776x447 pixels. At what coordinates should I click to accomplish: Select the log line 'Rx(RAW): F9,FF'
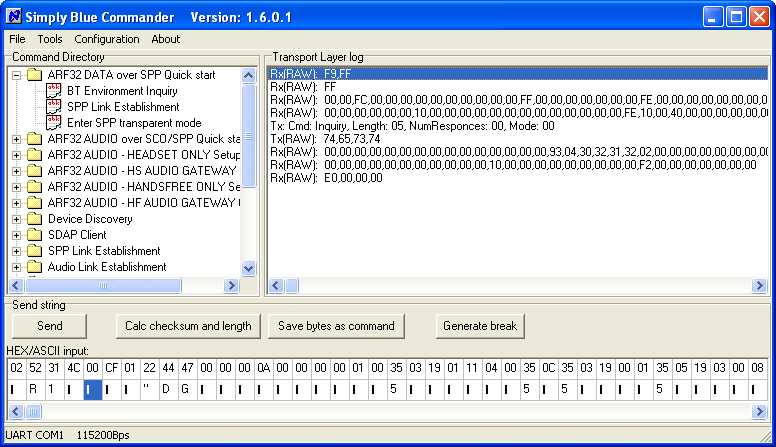(x=518, y=74)
